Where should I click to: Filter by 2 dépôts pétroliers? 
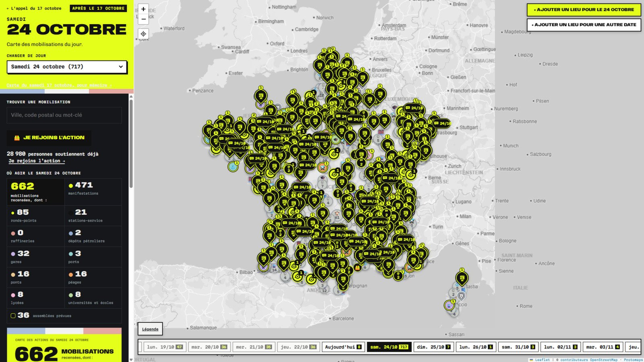pyautogui.click(x=93, y=237)
